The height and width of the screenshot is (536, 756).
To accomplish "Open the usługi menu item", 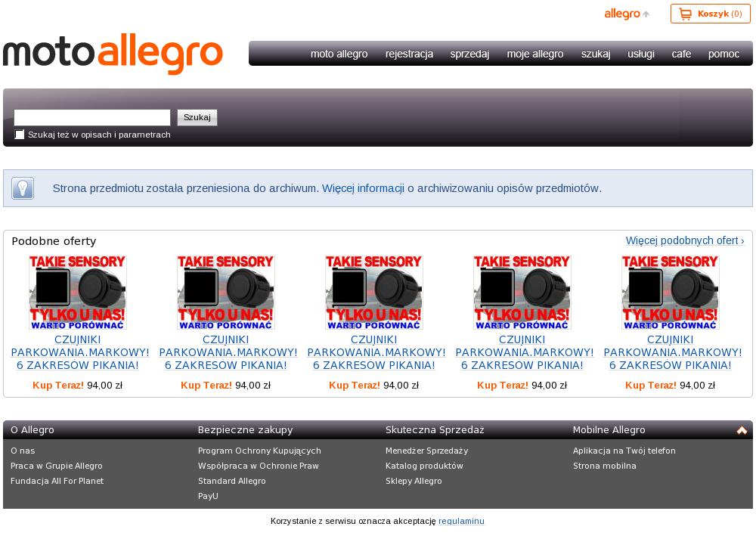I will [641, 54].
